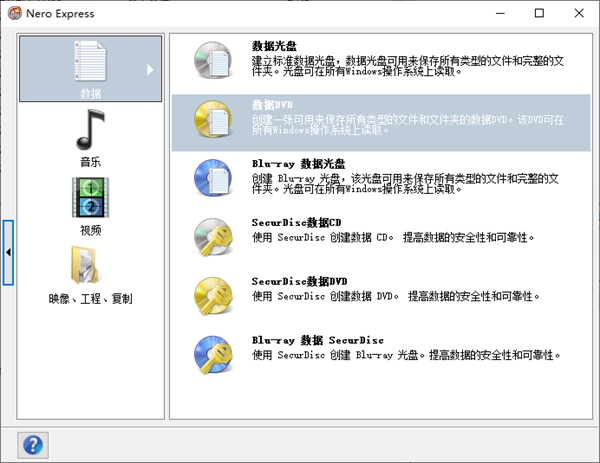Select the SecurDisc数据DVD title text
The width and height of the screenshot is (600, 463).
[300, 282]
